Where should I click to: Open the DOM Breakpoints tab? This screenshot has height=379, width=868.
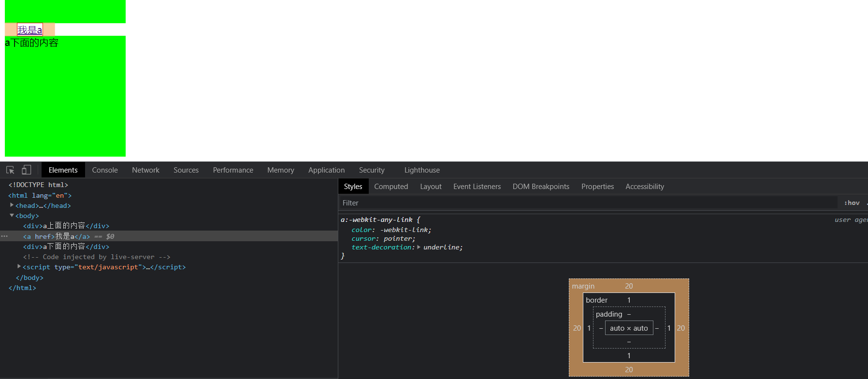(x=541, y=187)
